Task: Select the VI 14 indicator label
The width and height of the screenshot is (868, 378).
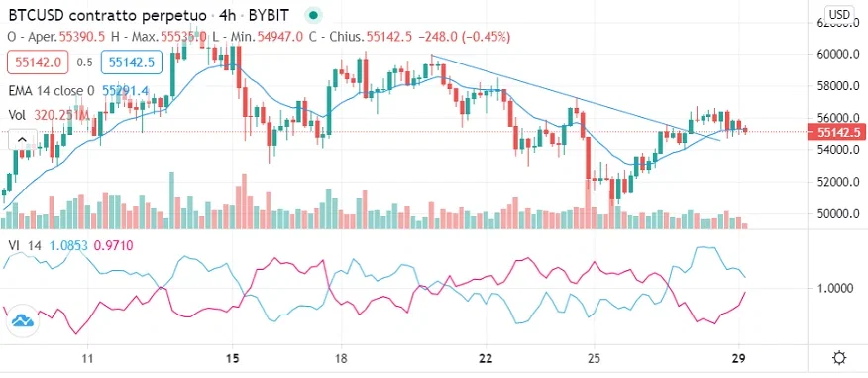Action: pos(25,245)
